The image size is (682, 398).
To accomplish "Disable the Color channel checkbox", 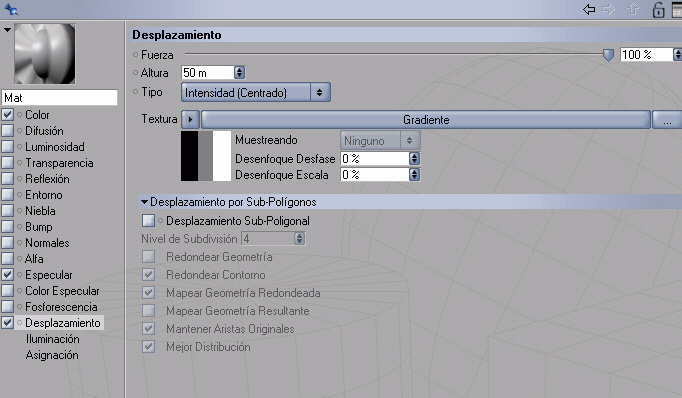I will [7, 115].
